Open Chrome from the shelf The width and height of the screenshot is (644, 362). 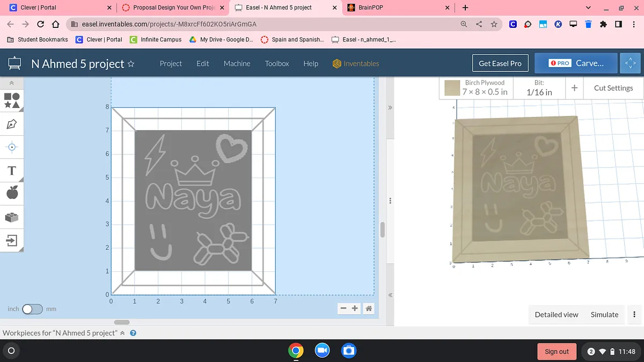(295, 351)
